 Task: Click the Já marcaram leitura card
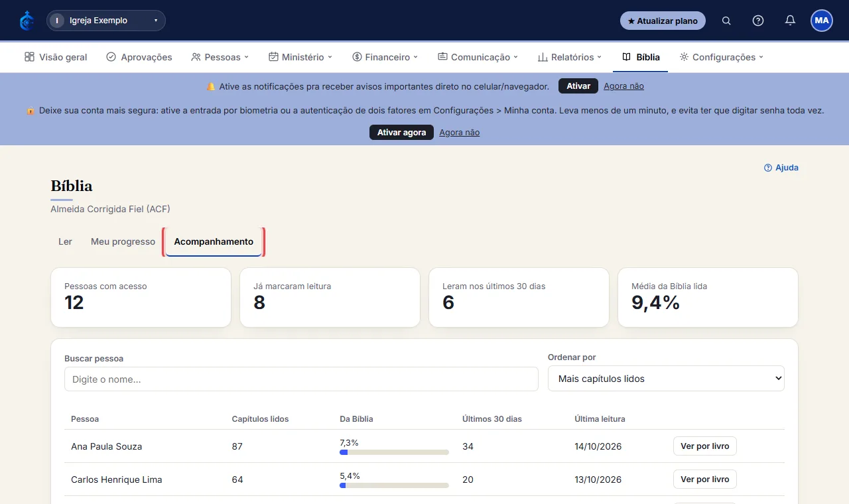point(330,297)
